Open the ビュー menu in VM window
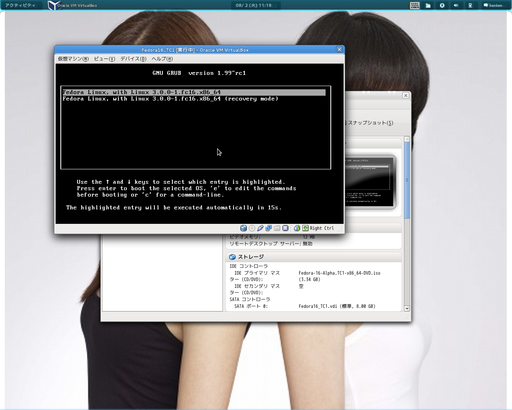The image size is (512, 410). (x=104, y=59)
